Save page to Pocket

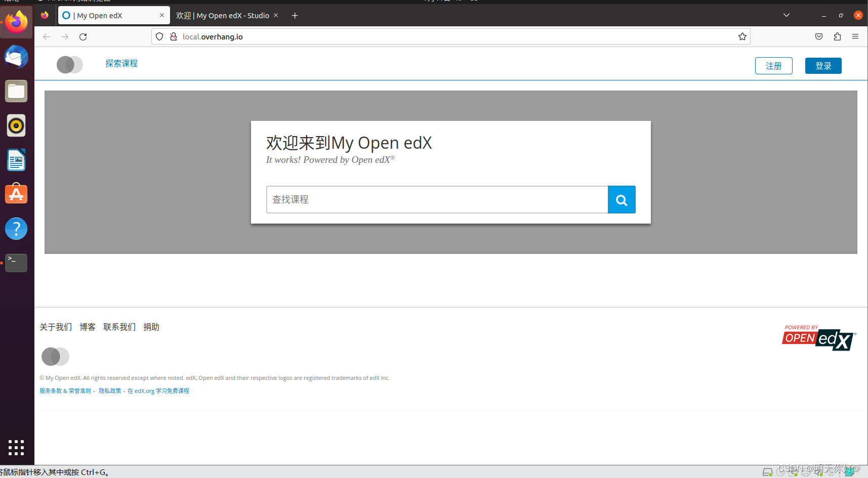(819, 36)
